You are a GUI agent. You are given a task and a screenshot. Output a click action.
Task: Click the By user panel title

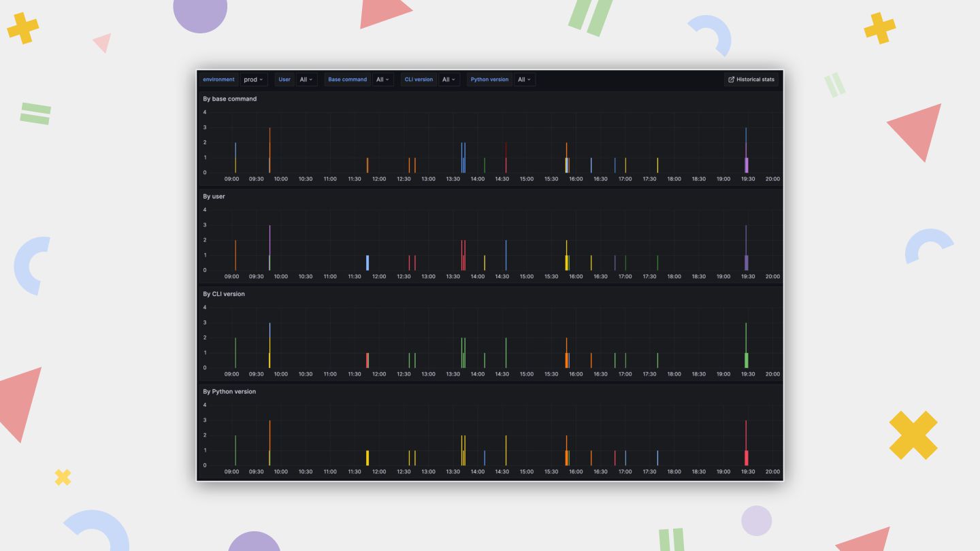tap(214, 197)
